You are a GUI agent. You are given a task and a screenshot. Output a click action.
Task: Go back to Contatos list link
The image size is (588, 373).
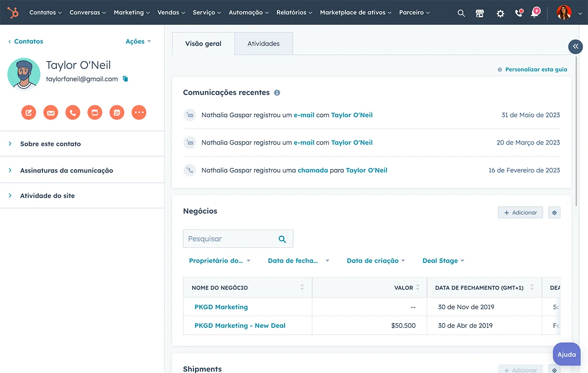point(26,41)
